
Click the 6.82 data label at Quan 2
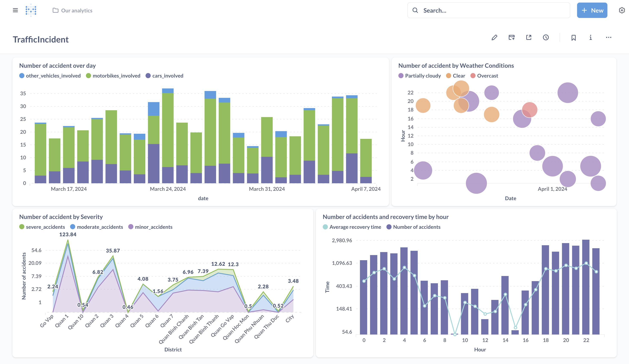(x=98, y=272)
